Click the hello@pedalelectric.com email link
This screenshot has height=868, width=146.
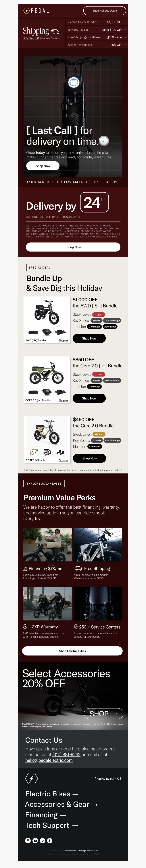[49, 760]
